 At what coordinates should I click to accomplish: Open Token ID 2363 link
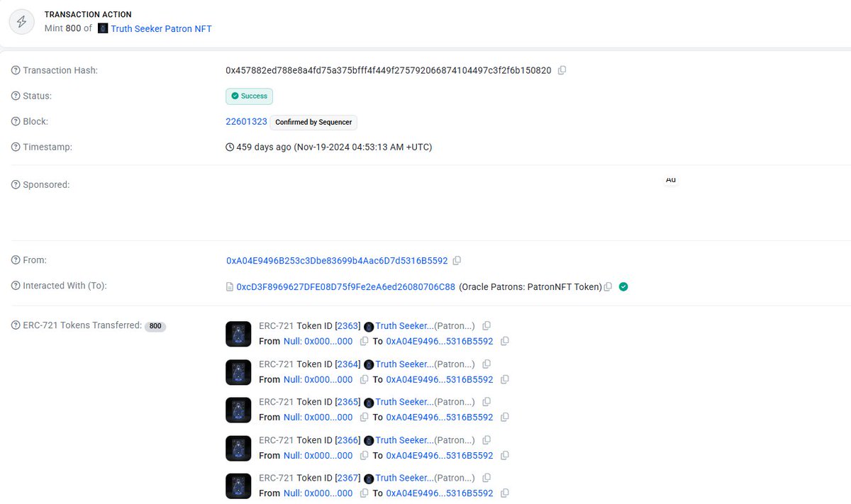tap(347, 326)
